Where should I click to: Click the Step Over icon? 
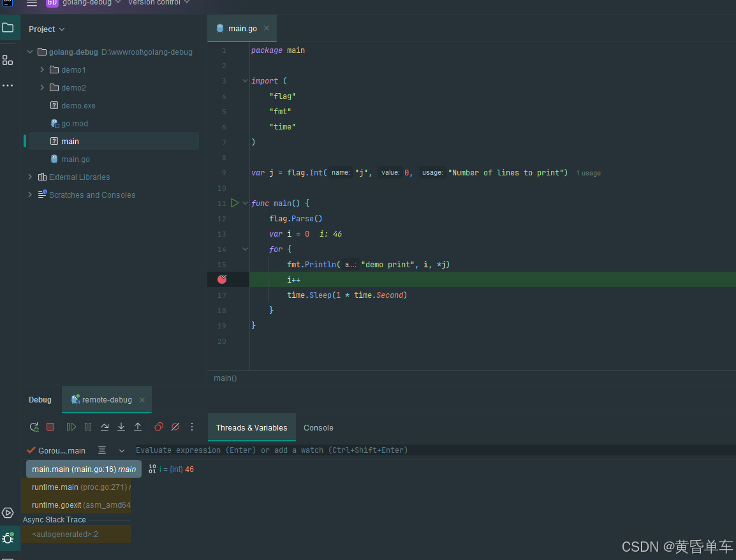[x=105, y=427]
